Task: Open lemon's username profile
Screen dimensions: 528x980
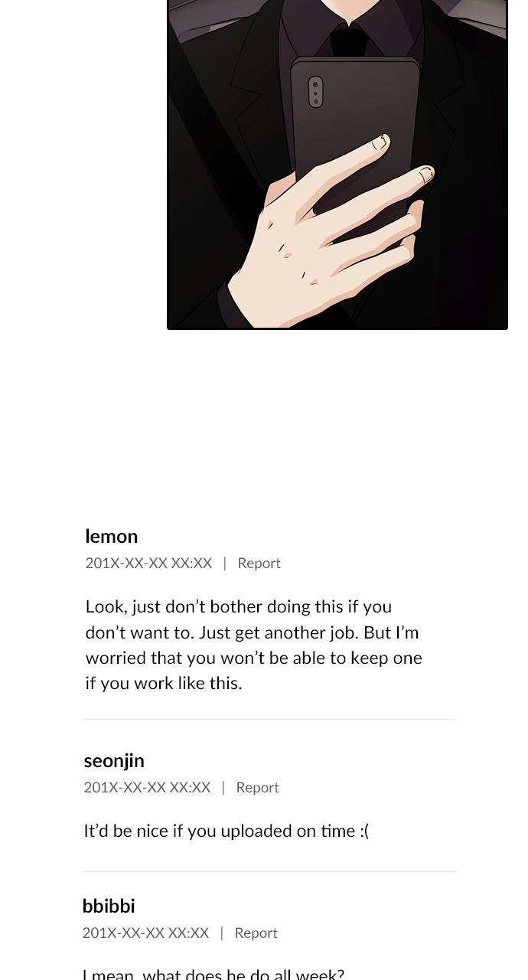Action: 112,536
